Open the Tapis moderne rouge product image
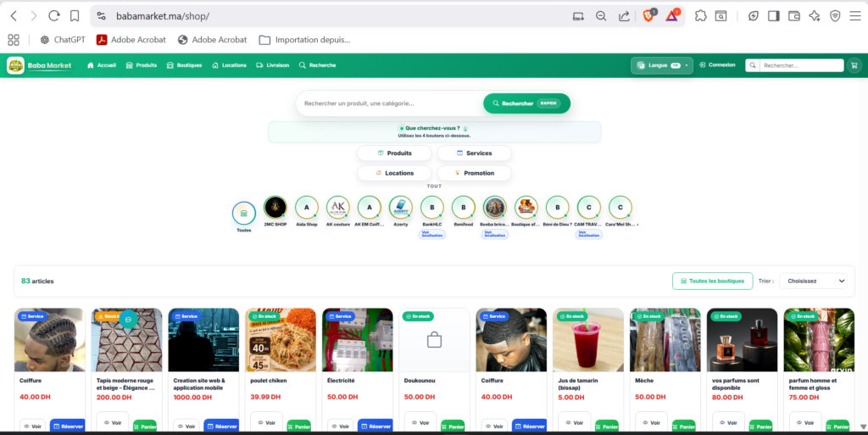The width and height of the screenshot is (868, 435). 127,340
